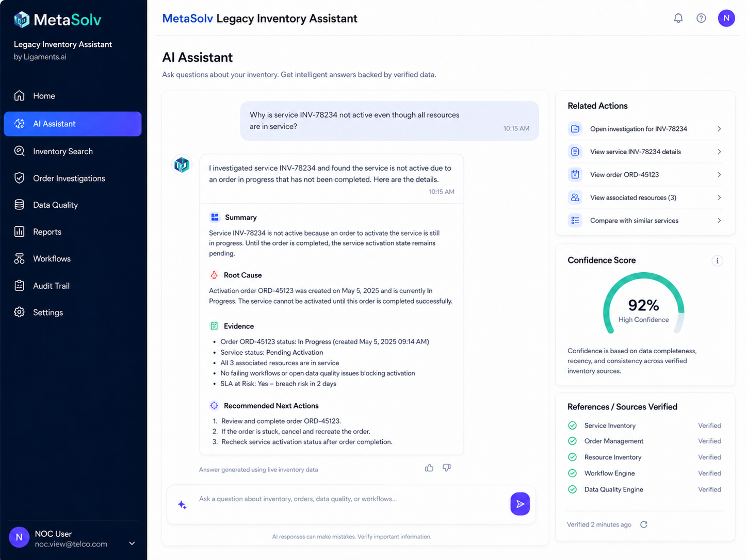Click the chevron for View associated resources
This screenshot has height=560, width=747.
[719, 197]
